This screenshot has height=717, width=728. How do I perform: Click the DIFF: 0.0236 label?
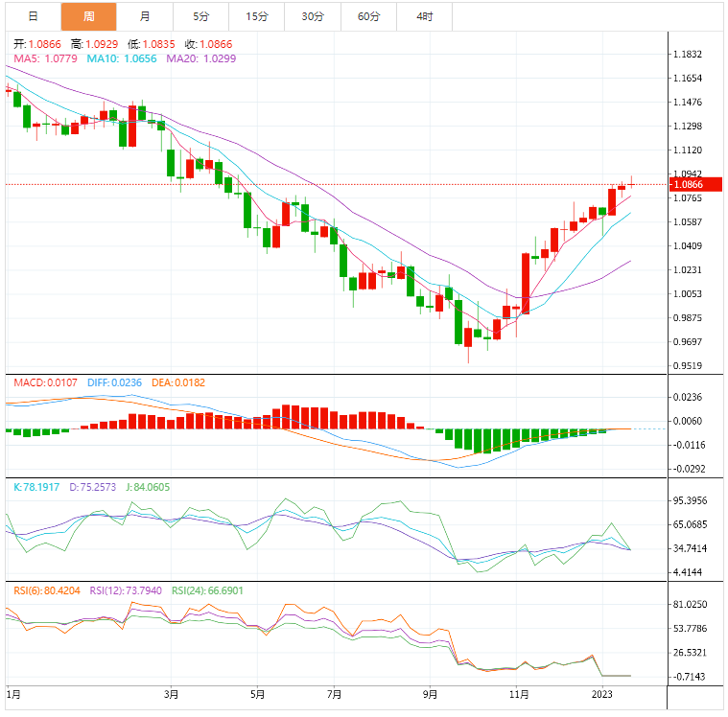[115, 382]
